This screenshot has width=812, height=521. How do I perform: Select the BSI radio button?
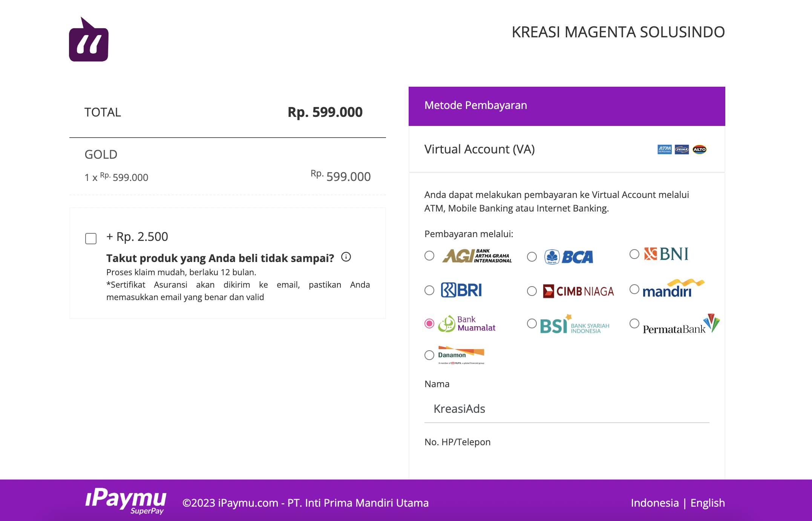532,323
